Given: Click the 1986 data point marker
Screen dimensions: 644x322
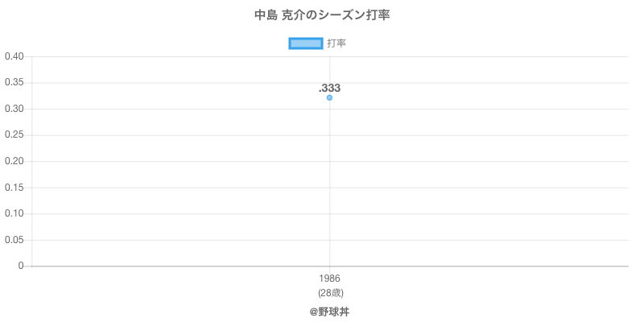Looking at the screenshot, I should coord(329,97).
